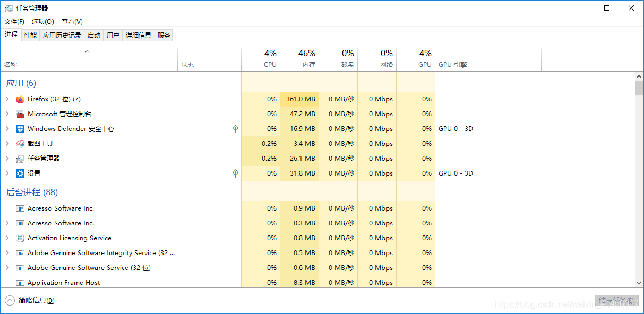Sort by the CPU column header
The width and height of the screenshot is (644, 314).
tap(261, 59)
